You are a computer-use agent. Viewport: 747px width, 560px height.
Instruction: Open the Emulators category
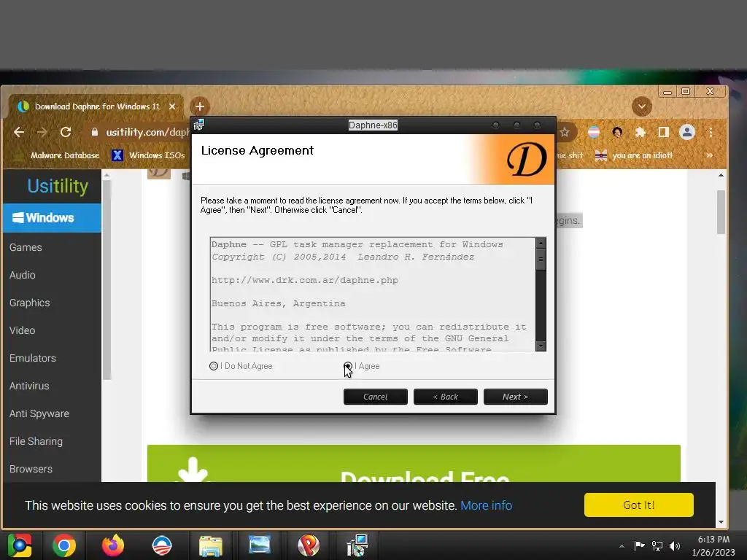(x=33, y=357)
